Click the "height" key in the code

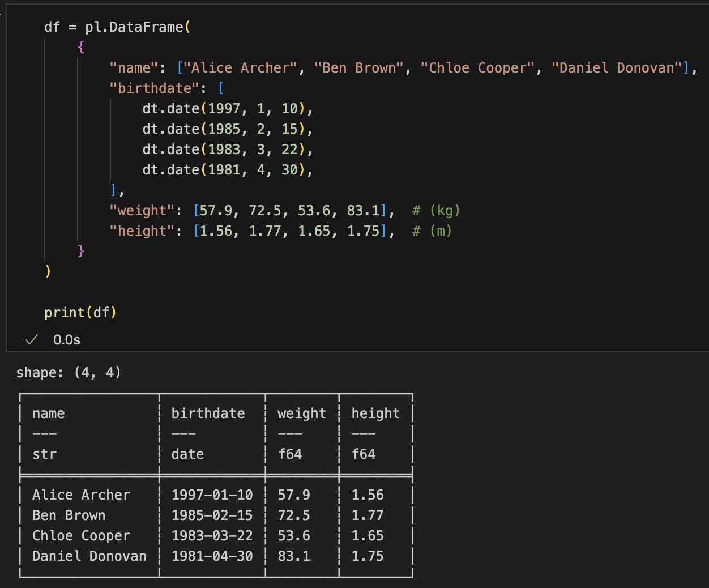tap(142, 231)
